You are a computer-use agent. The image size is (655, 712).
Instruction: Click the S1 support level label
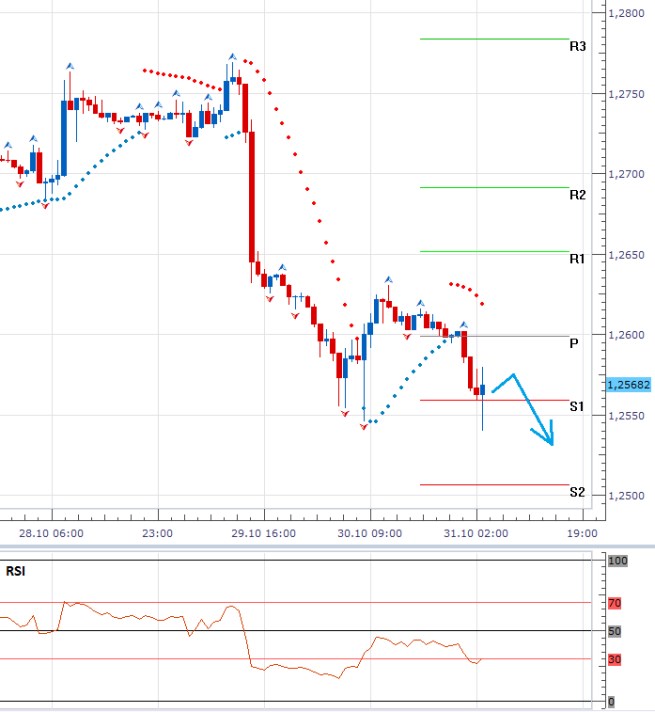[577, 407]
